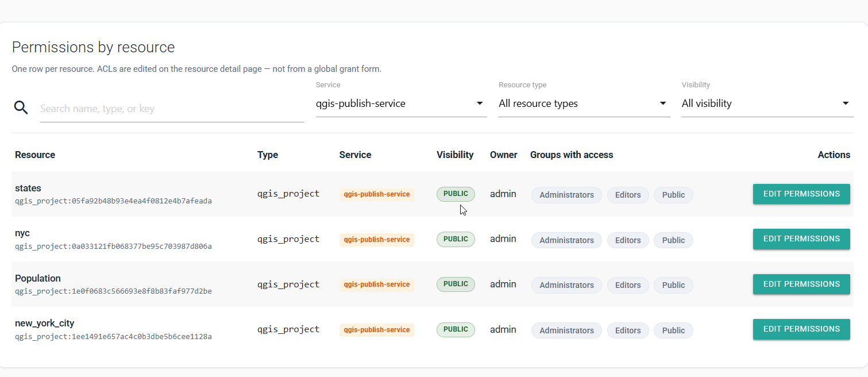Click the Actions column header
Screen dimensions: 868x377
[834, 155]
